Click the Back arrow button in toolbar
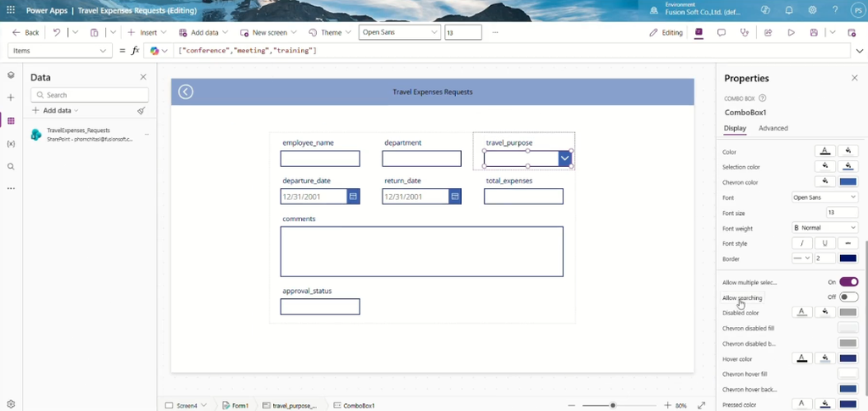This screenshot has height=411, width=868. [25, 33]
